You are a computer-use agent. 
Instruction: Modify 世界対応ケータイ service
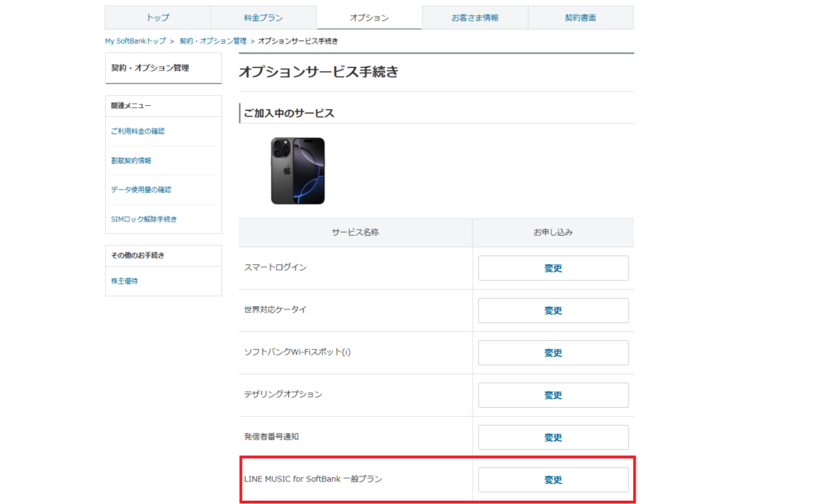553,310
